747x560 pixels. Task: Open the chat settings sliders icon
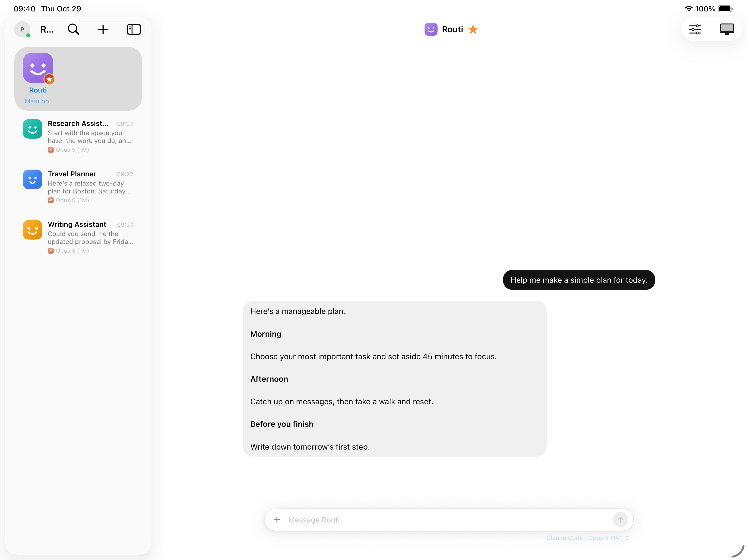695,29
